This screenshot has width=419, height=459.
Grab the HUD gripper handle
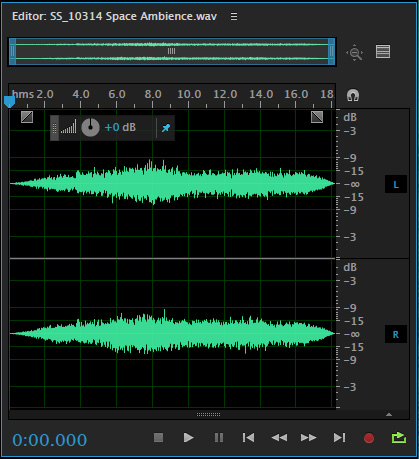[55, 128]
